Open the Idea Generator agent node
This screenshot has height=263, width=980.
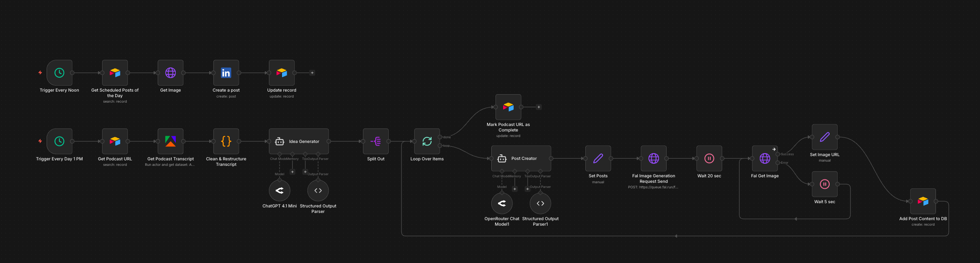[x=299, y=141]
